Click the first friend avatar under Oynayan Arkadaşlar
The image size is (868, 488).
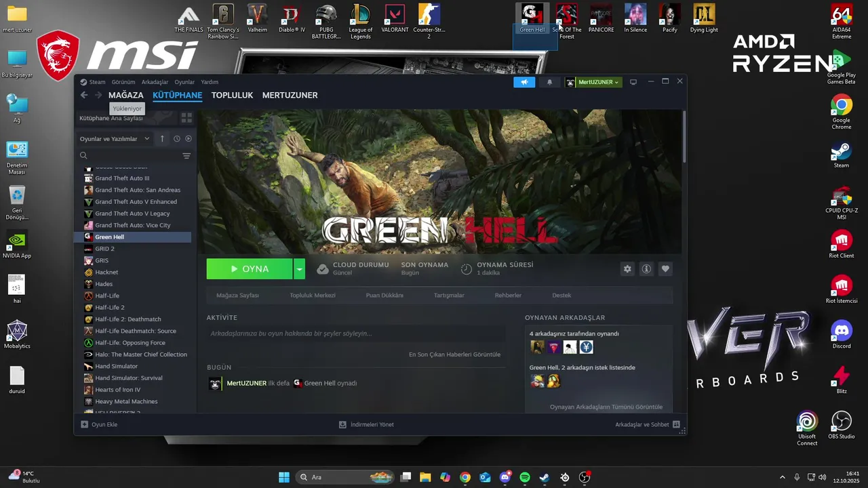click(x=537, y=347)
